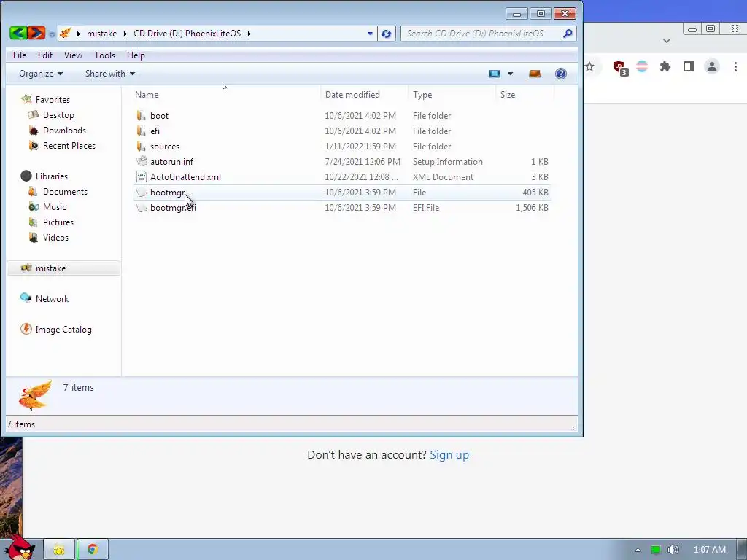This screenshot has height=560, width=747.
Task: Go forward with the orange arrow button
Action: [x=36, y=33]
